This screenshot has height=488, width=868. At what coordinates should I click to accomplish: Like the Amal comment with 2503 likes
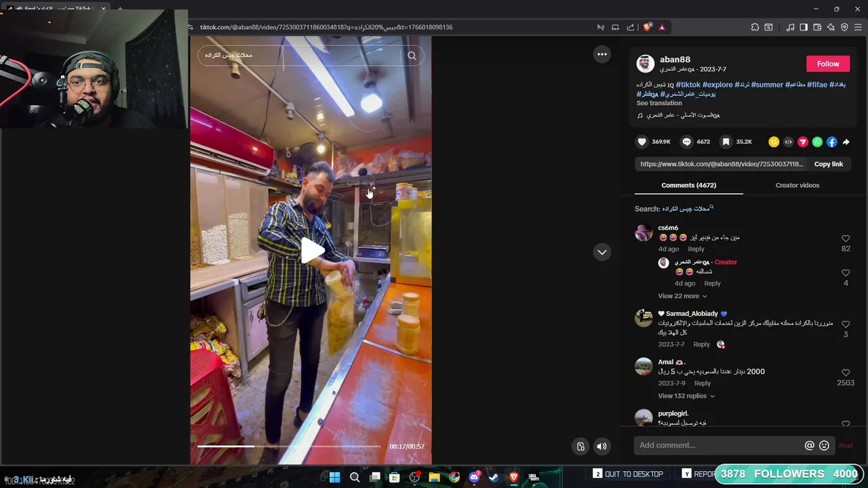coord(846,373)
